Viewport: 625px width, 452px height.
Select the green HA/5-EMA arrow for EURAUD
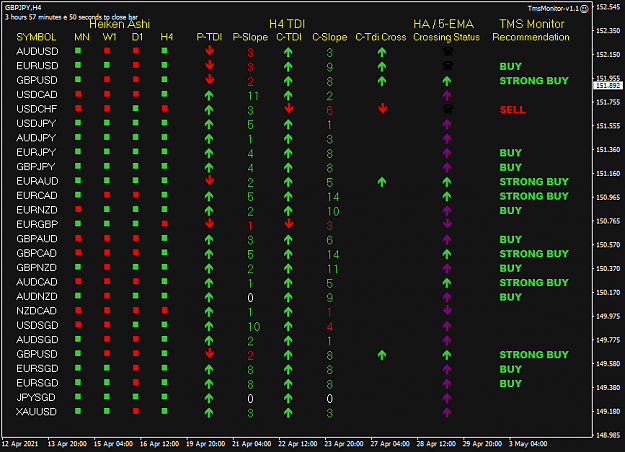coord(447,182)
